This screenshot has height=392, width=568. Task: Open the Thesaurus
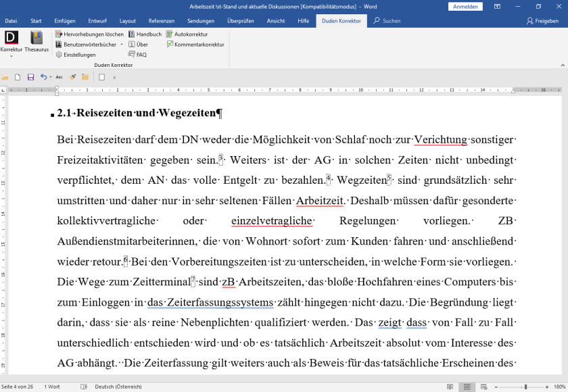click(x=37, y=42)
